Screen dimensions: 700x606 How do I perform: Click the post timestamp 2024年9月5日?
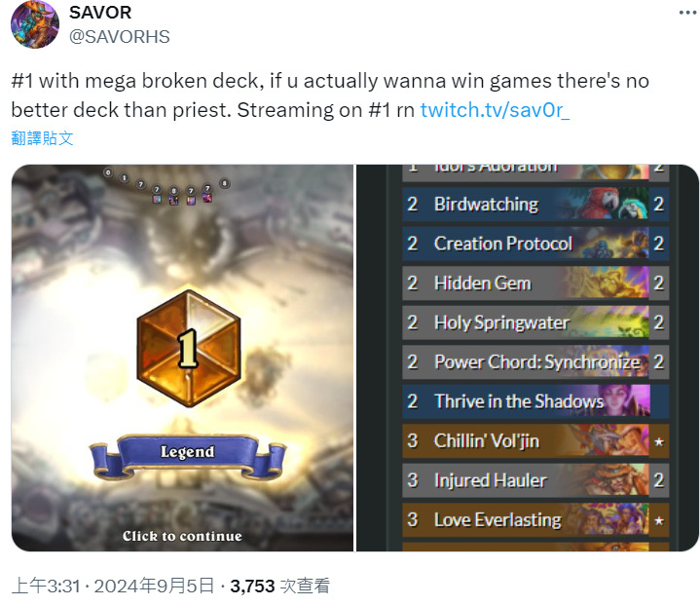coord(154,586)
